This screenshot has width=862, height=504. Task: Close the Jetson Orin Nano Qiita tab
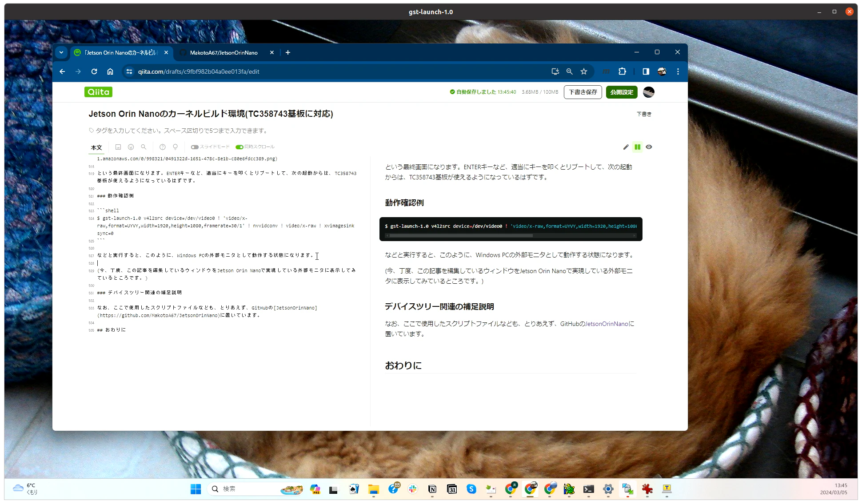click(166, 52)
